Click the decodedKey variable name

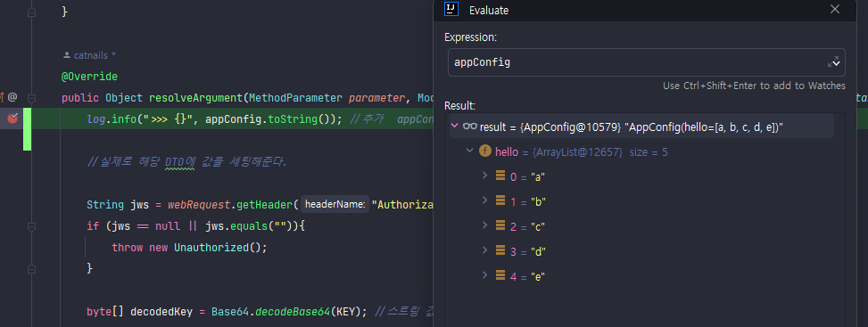click(161, 312)
